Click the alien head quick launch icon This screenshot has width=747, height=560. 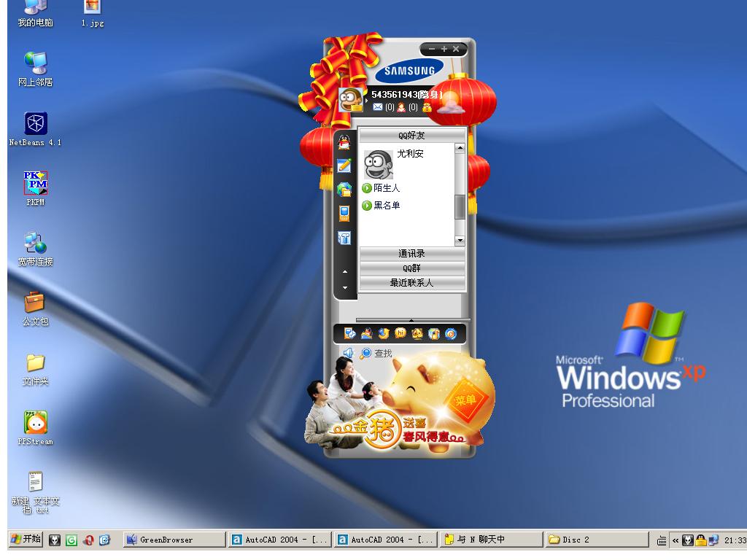pyautogui.click(x=55, y=540)
